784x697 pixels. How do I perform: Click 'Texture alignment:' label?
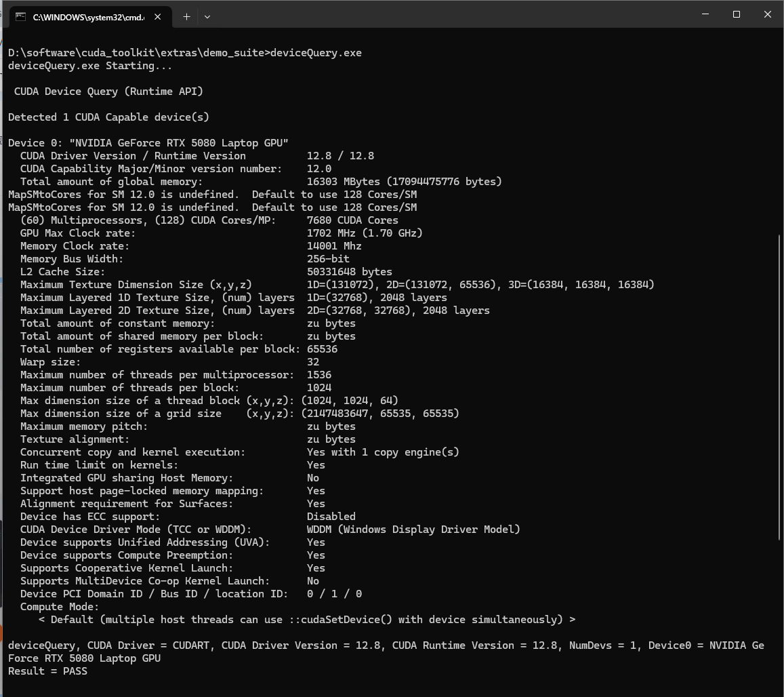click(75, 440)
